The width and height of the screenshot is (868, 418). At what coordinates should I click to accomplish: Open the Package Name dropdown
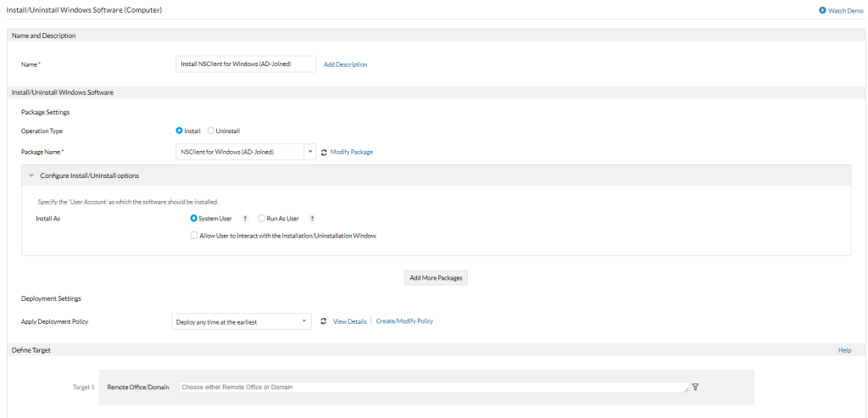click(246, 152)
